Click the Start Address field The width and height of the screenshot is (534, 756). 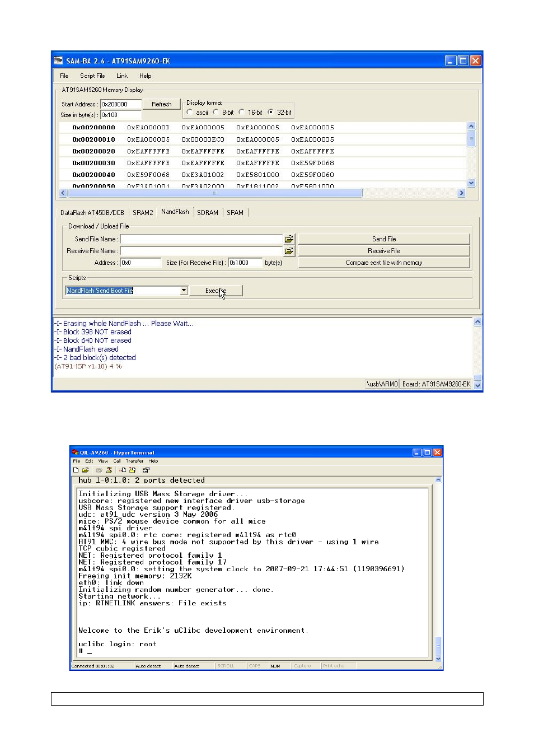point(121,104)
